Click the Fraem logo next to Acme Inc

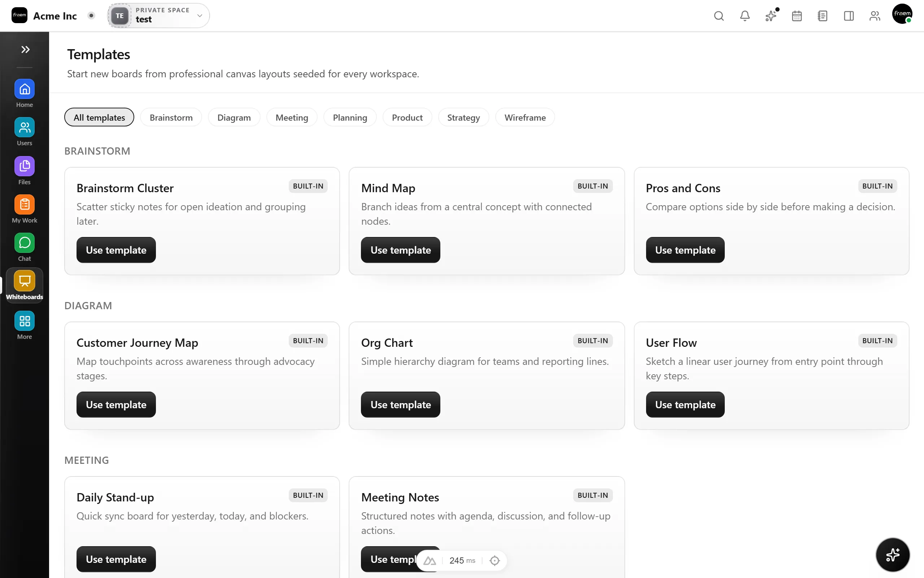tap(19, 15)
